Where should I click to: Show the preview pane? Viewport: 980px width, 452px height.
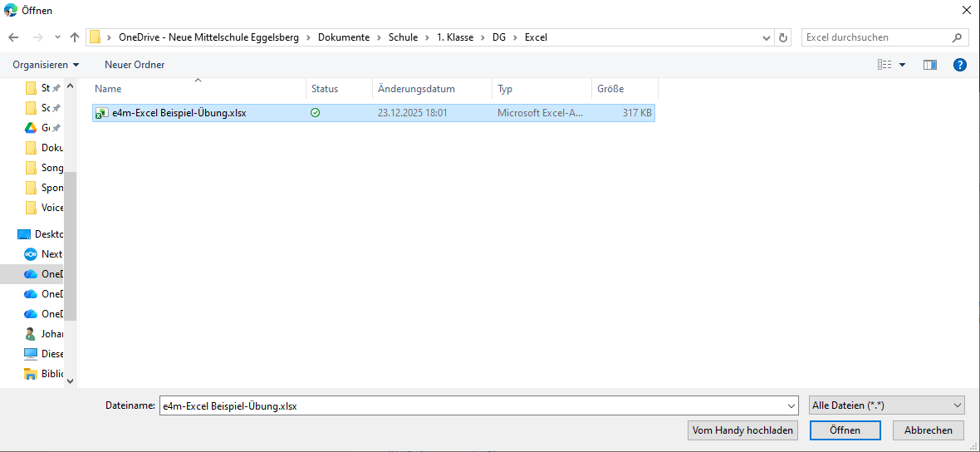click(x=930, y=65)
